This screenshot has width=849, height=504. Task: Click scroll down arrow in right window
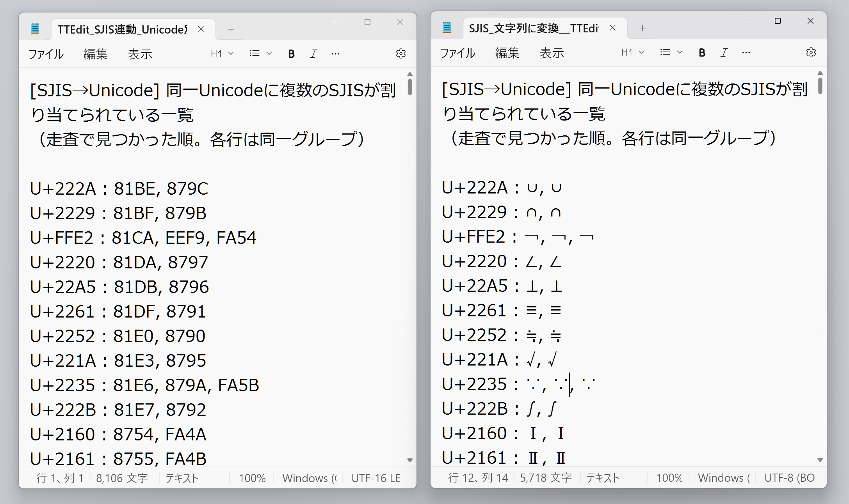click(x=820, y=460)
